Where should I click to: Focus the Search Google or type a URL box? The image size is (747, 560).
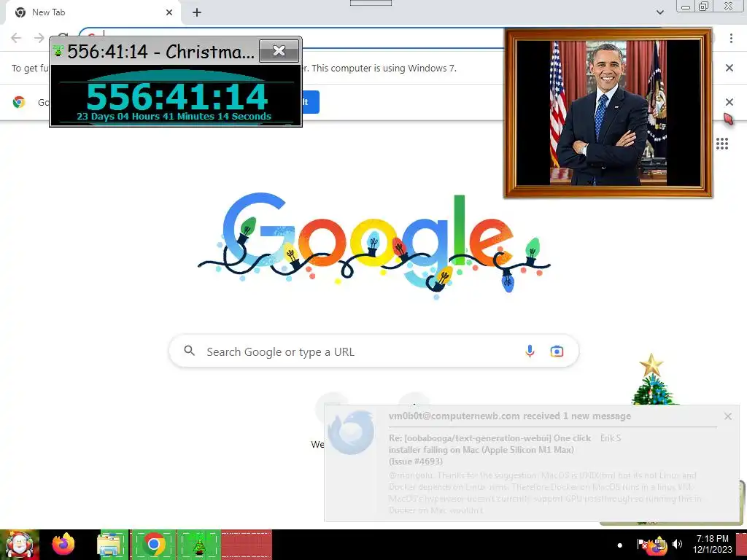click(x=373, y=351)
